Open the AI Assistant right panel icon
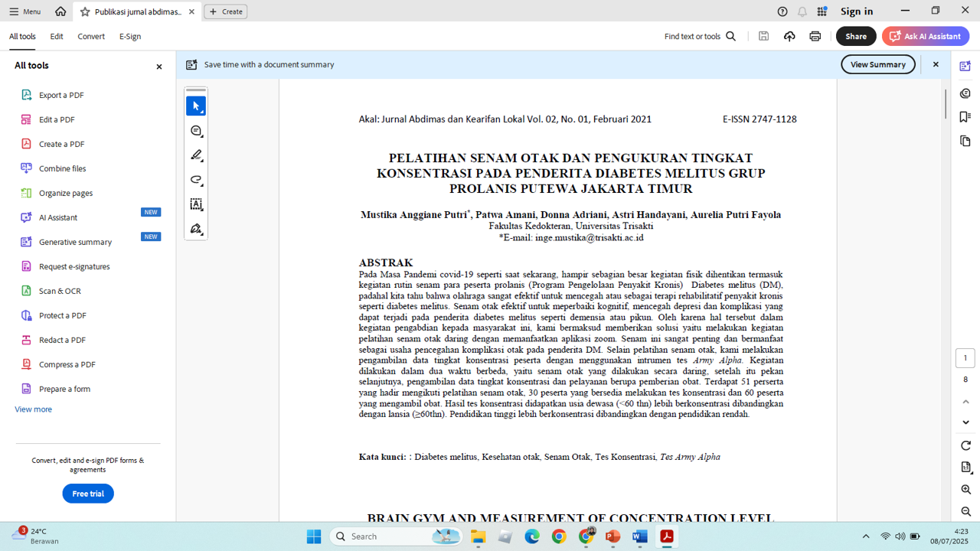Image resolution: width=980 pixels, height=551 pixels. click(x=965, y=67)
